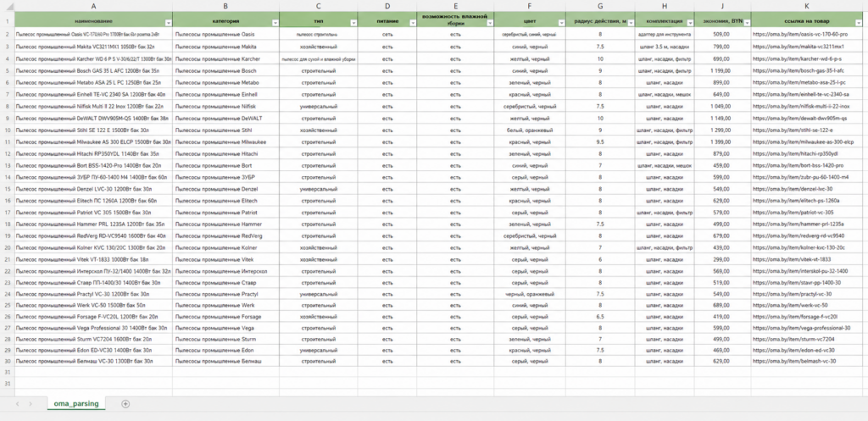Screen dimensions: 868x421
Task: Open filter dropdown for питание column
Action: point(413,23)
